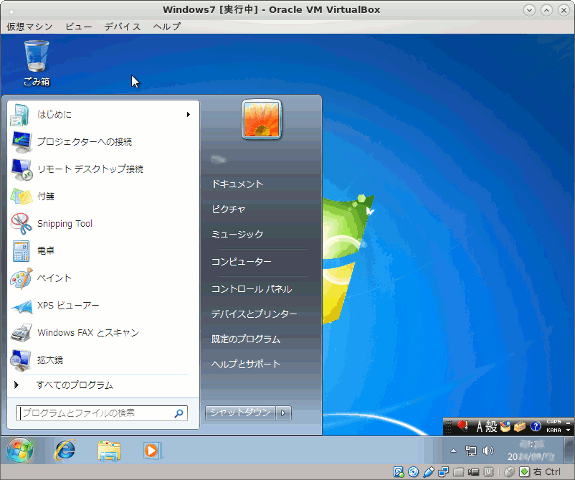Open Windows Explorer from the taskbar
The width and height of the screenshot is (575, 480).
pos(109,450)
